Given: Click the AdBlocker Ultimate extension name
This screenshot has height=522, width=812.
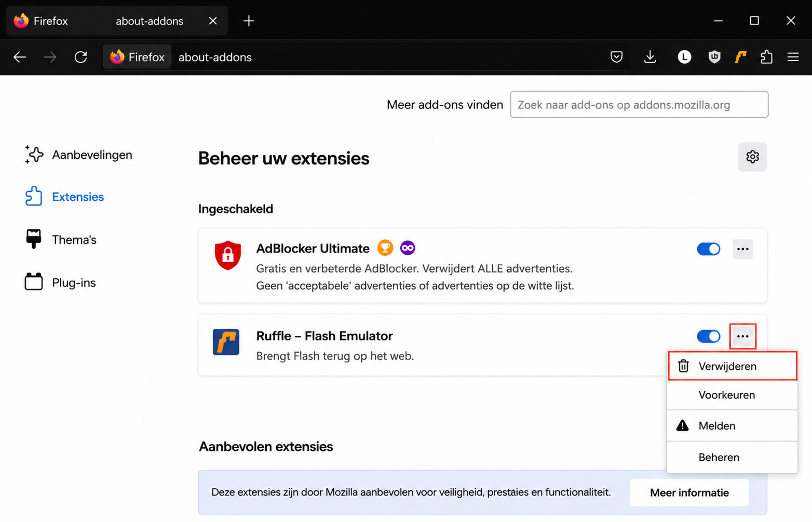Looking at the screenshot, I should click(313, 249).
